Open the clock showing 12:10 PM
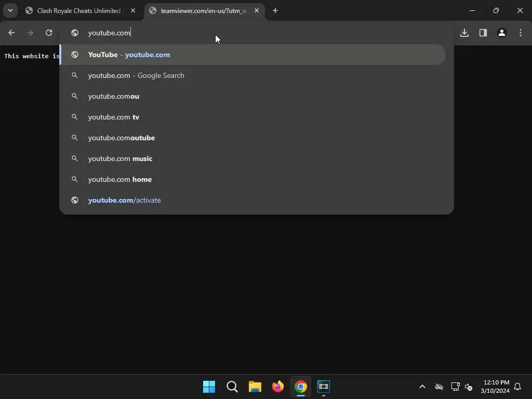This screenshot has height=399, width=532. pyautogui.click(x=495, y=387)
